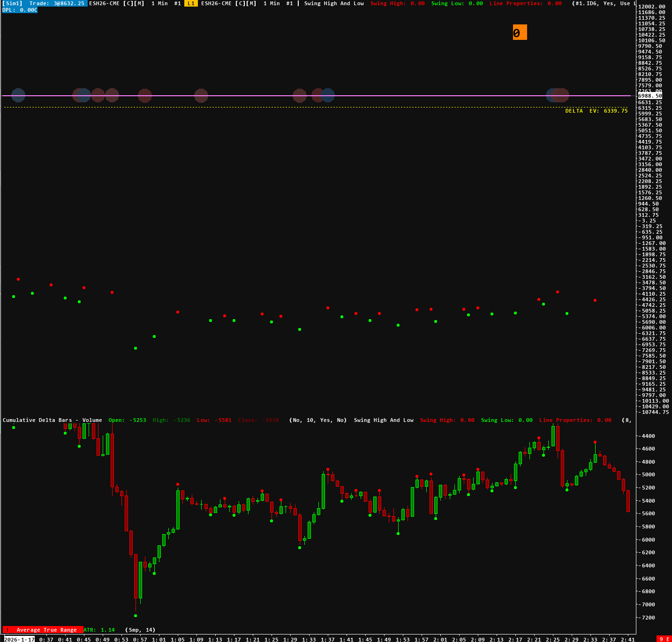Click the 'Trade: 3@8632.25' position text
Image resolution: width=672 pixels, height=642 pixels.
tap(57, 3)
